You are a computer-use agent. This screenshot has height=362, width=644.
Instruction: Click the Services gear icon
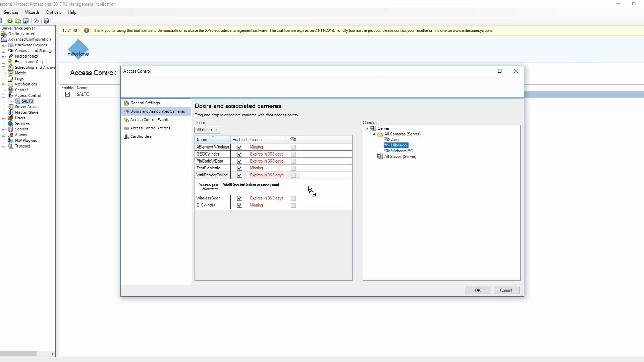click(11, 124)
